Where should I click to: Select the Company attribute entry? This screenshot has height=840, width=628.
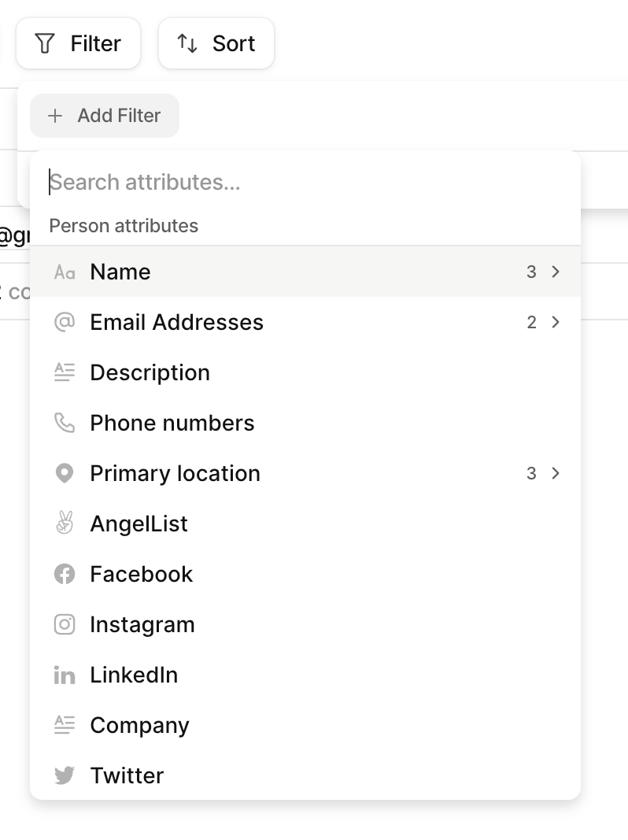[139, 725]
